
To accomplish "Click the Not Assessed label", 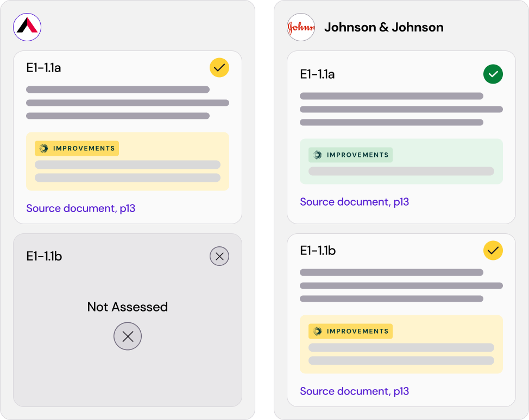I will tap(128, 307).
